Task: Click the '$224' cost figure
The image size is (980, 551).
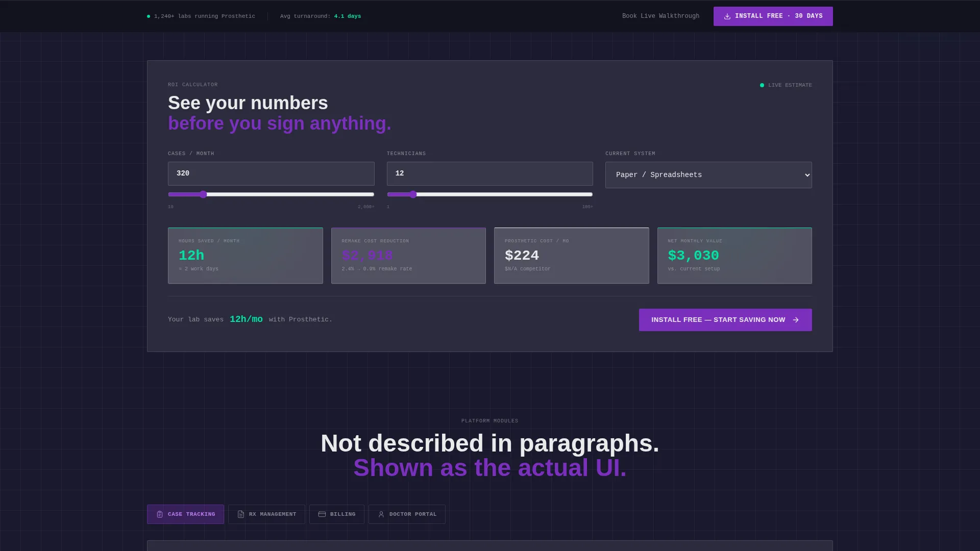Action: [522, 256]
